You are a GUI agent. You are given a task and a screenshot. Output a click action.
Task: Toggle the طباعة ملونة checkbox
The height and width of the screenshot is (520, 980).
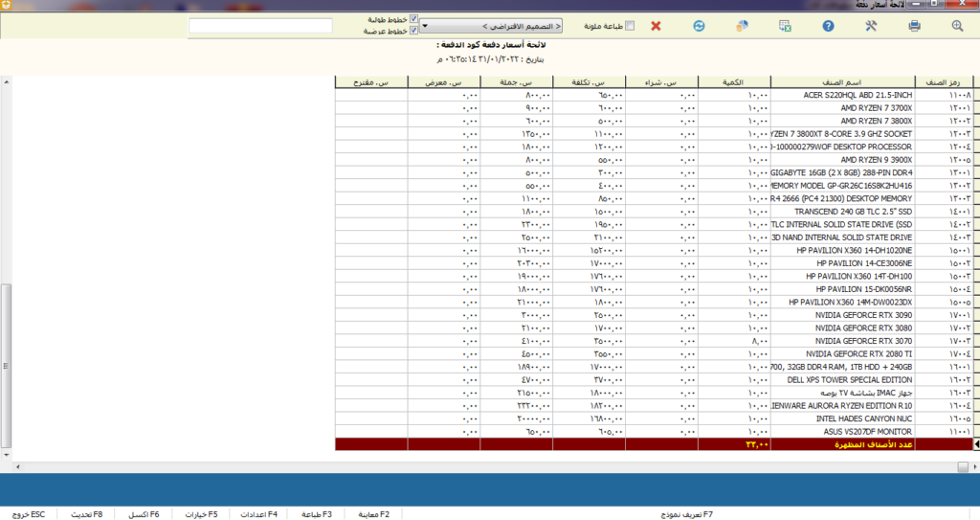(x=629, y=26)
